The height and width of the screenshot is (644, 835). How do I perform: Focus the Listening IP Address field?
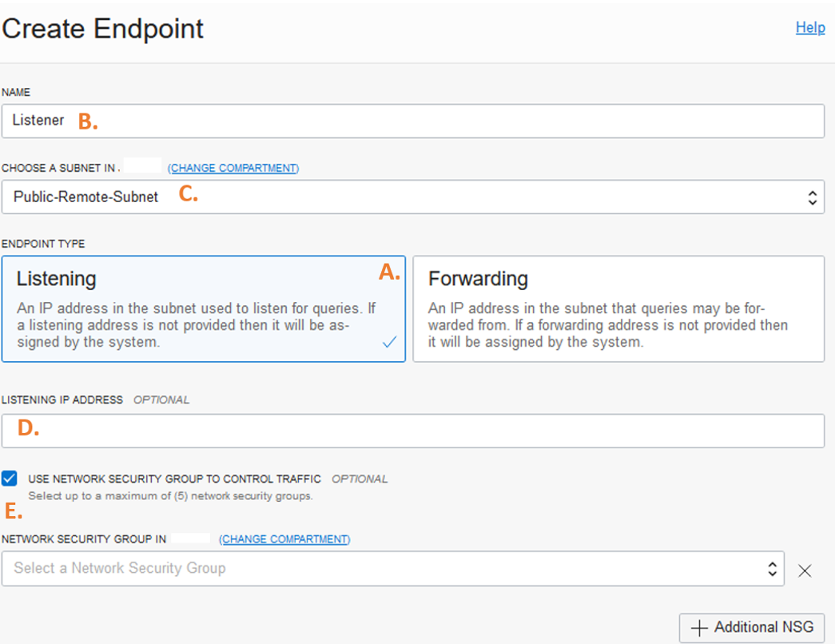(x=413, y=431)
